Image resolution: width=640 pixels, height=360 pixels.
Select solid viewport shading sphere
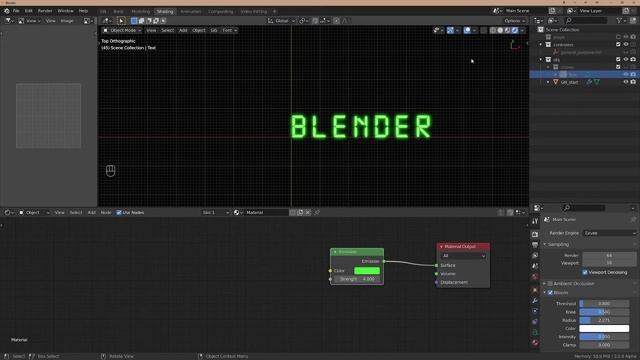pyautogui.click(x=500, y=30)
